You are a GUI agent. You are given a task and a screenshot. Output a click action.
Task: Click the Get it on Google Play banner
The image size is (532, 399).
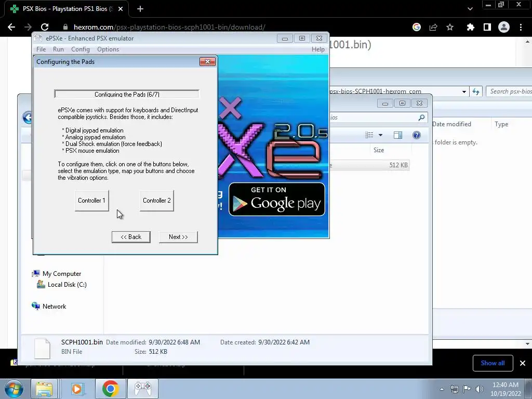(x=277, y=199)
